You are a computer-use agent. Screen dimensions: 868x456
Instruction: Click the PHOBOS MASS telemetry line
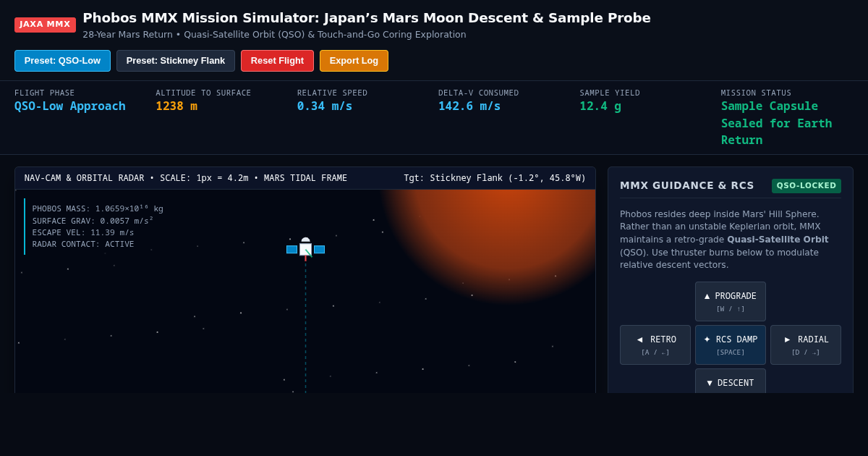pos(98,208)
